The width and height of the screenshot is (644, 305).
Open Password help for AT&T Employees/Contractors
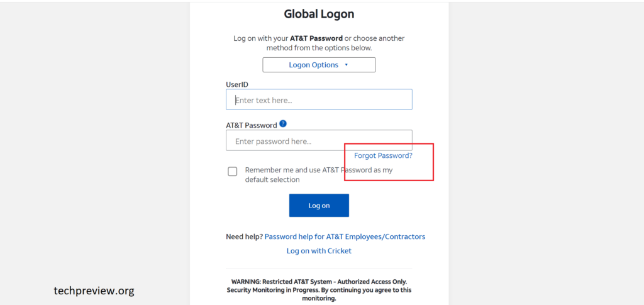[x=345, y=236]
